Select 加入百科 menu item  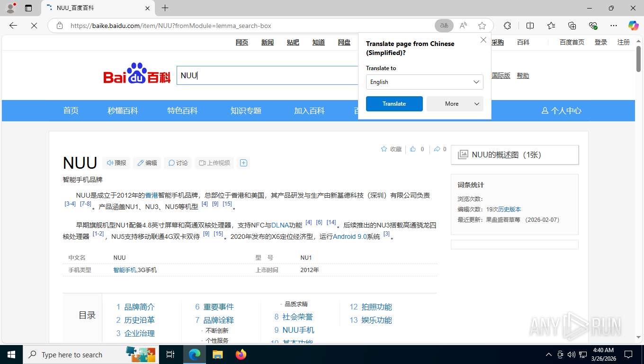309,110
